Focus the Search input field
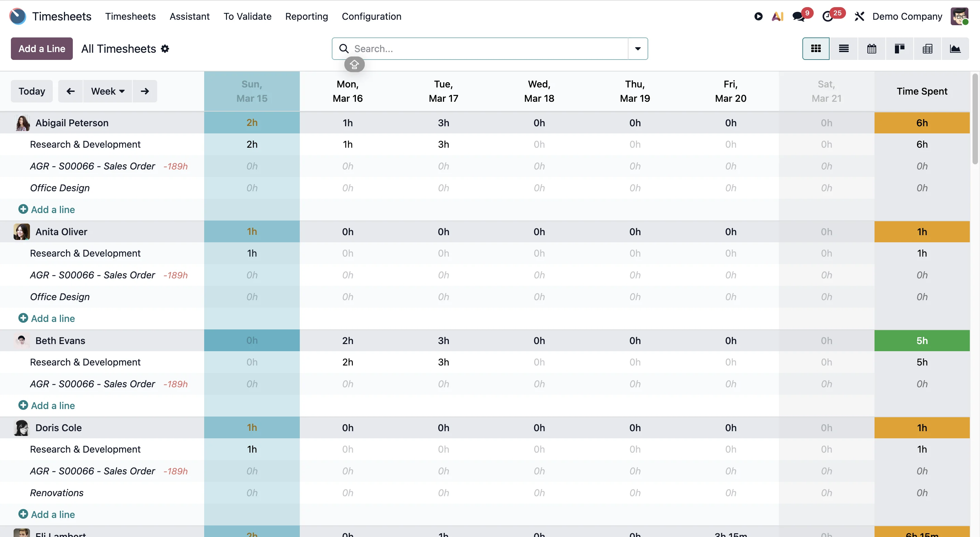980x537 pixels. pyautogui.click(x=489, y=49)
